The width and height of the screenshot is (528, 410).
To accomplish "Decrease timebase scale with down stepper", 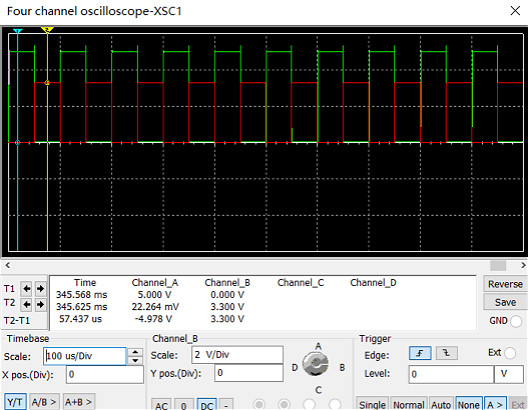I will click(x=135, y=361).
